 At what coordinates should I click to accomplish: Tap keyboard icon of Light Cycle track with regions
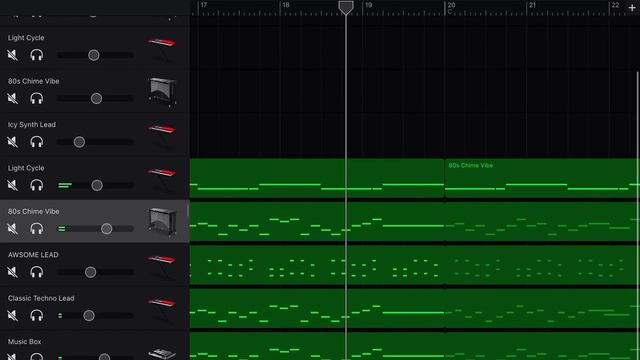pyautogui.click(x=162, y=180)
